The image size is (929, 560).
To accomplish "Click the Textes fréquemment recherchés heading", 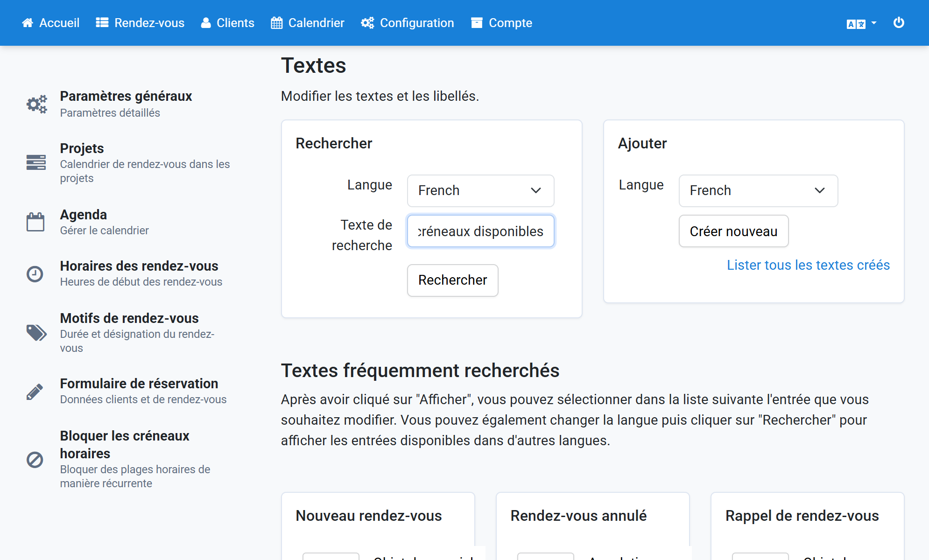I will (x=420, y=371).
